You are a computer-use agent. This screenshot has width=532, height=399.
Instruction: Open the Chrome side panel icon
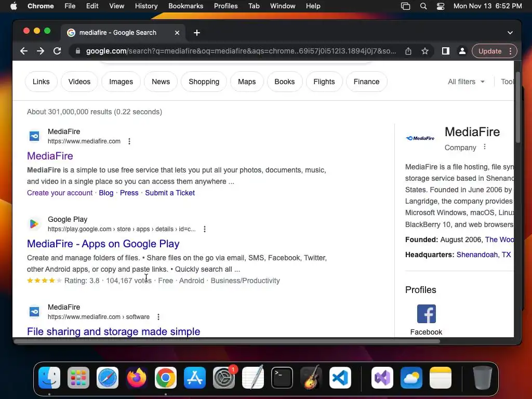445,51
